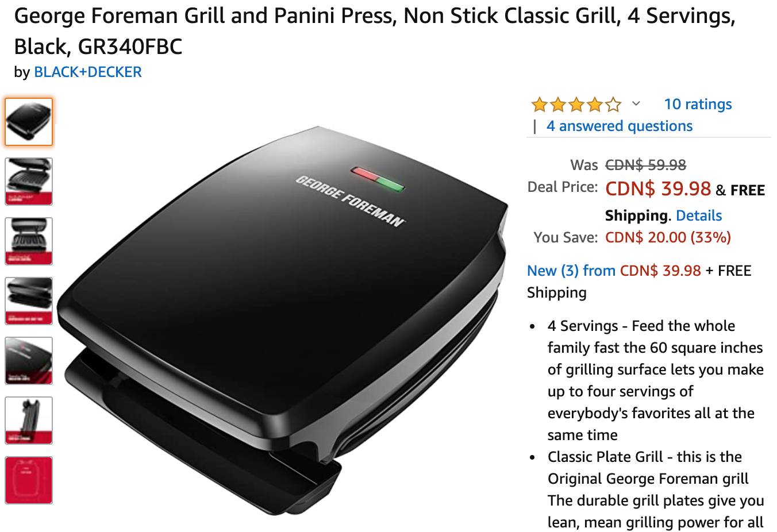Click the four-star rating icons

(x=576, y=105)
